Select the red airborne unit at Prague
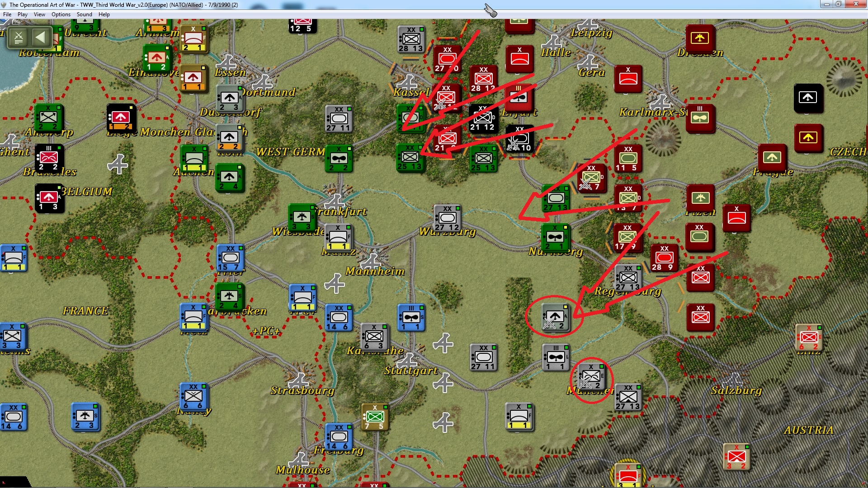Screen dimensions: 868x488 pos(772,158)
